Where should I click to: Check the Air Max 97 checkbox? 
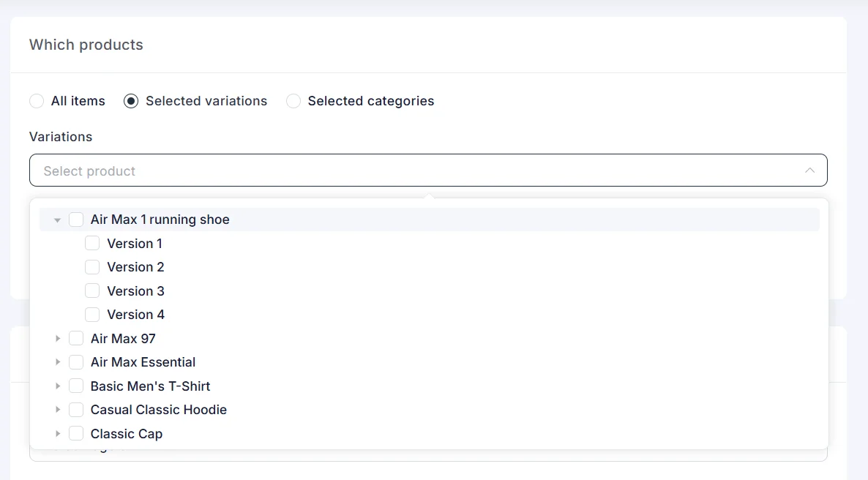[x=76, y=339]
